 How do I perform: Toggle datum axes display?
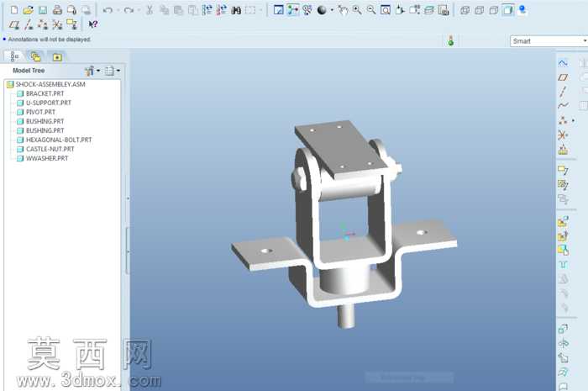[29, 24]
